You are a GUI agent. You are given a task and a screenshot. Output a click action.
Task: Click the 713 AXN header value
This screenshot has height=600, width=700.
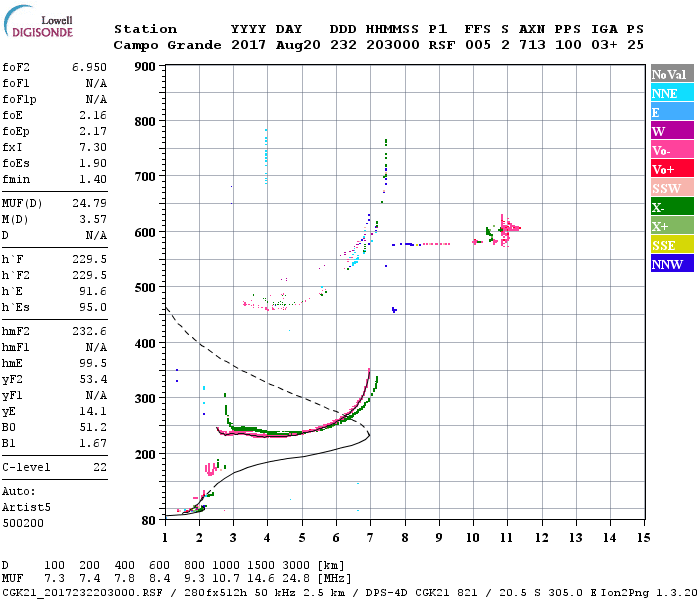point(532,45)
